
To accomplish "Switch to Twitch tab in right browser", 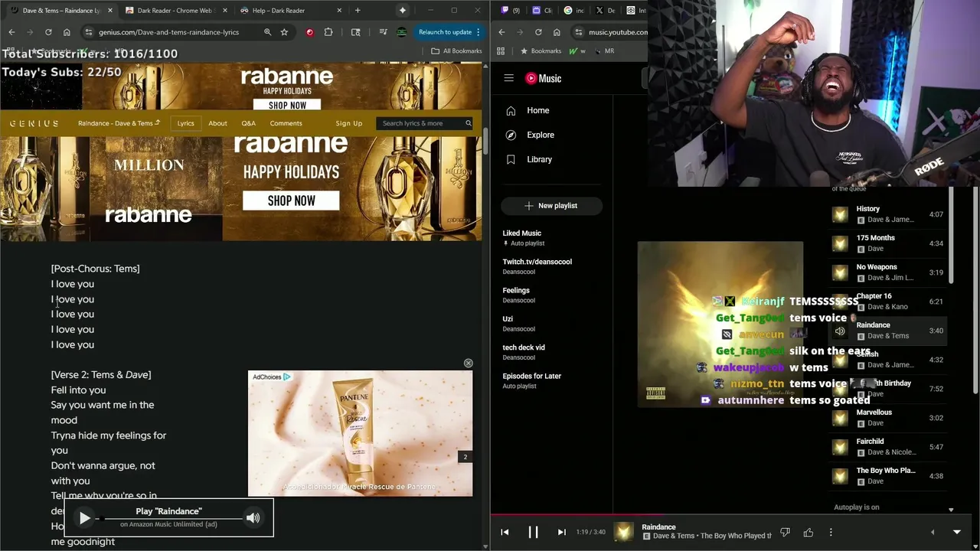I will coord(509,11).
